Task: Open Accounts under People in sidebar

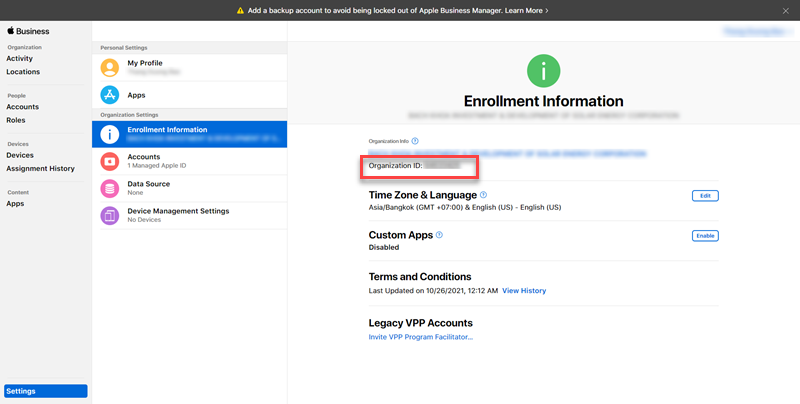Action: pyautogui.click(x=22, y=107)
